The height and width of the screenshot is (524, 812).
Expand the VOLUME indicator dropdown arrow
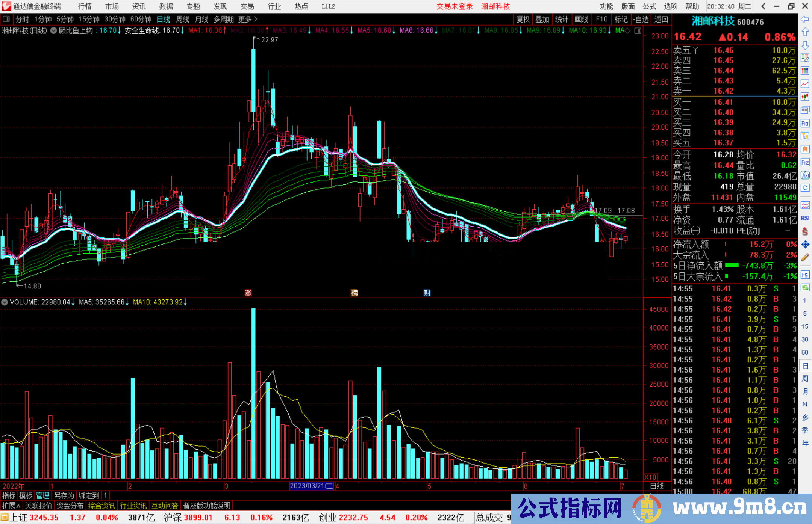pos(5,302)
